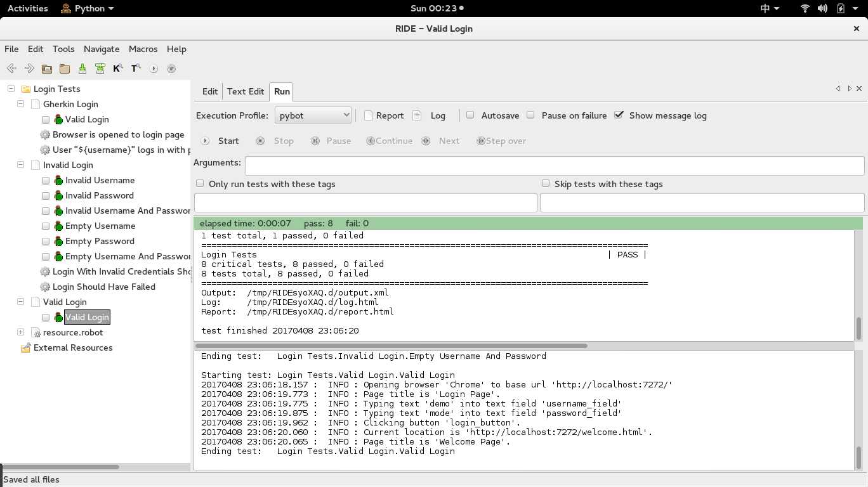Click gear icon of Login With Invalid Credentials
The width and height of the screenshot is (868, 487).
(45, 271)
